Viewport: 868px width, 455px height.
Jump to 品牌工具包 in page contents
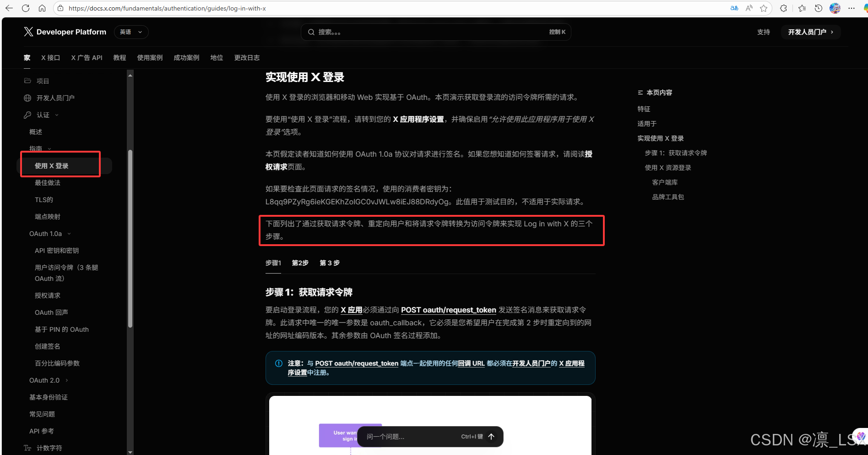[668, 197]
